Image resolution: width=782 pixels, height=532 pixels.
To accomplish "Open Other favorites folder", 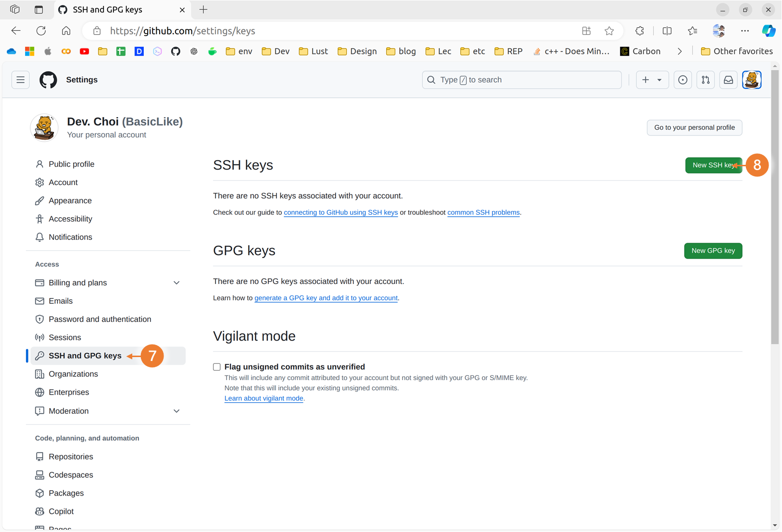I will [737, 51].
